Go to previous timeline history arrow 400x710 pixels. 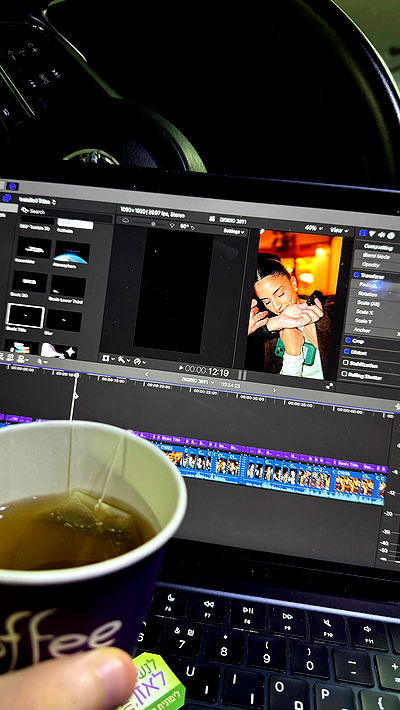pos(146,374)
